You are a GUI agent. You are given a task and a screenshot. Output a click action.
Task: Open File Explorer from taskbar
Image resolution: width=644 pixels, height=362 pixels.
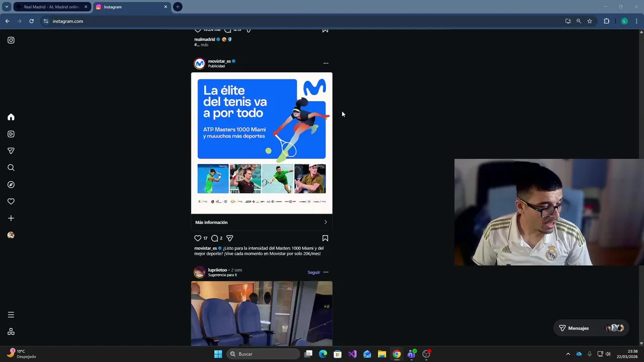coord(382,354)
